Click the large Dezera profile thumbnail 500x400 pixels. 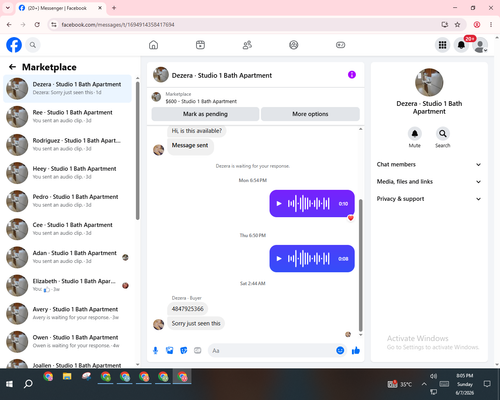429,82
